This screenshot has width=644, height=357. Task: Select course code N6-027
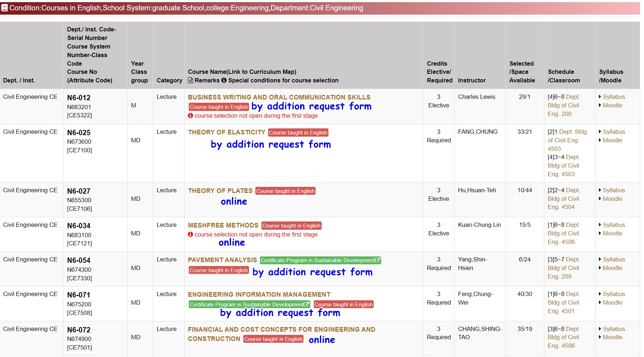click(79, 191)
